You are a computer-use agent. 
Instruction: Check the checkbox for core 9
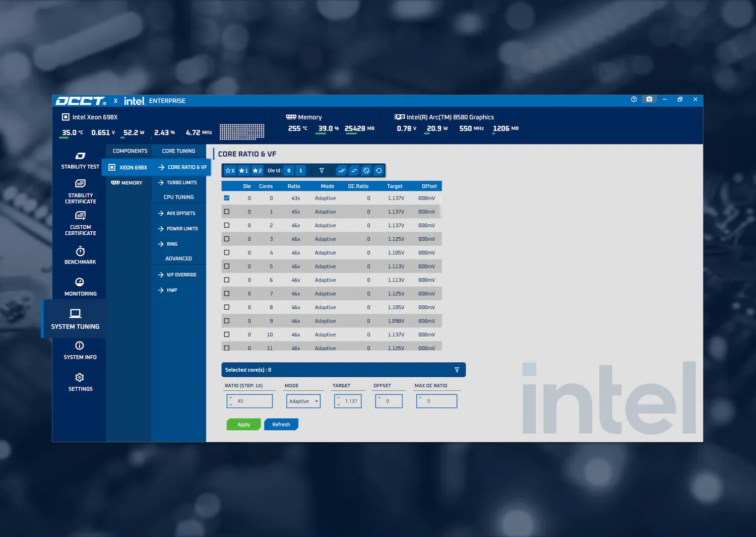click(227, 320)
